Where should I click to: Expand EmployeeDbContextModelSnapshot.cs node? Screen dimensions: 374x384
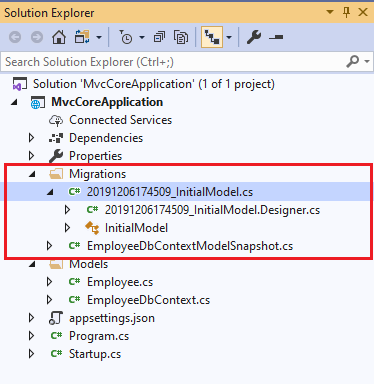tap(50, 246)
